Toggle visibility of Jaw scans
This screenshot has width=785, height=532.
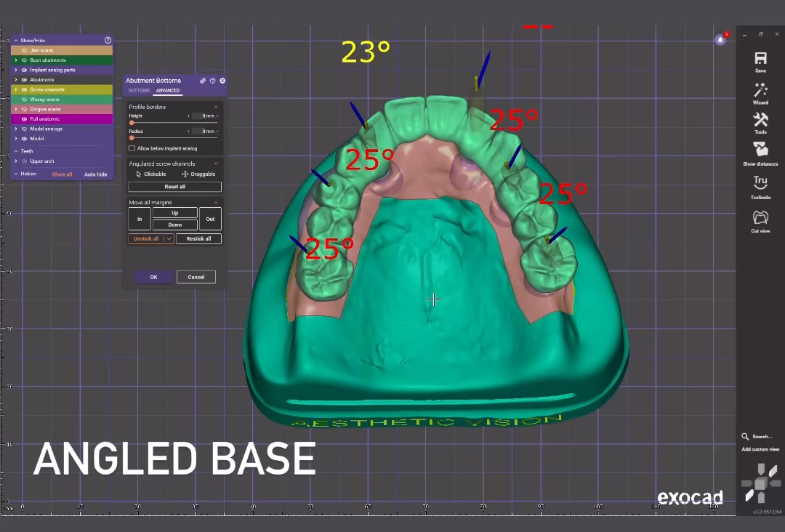click(24, 51)
